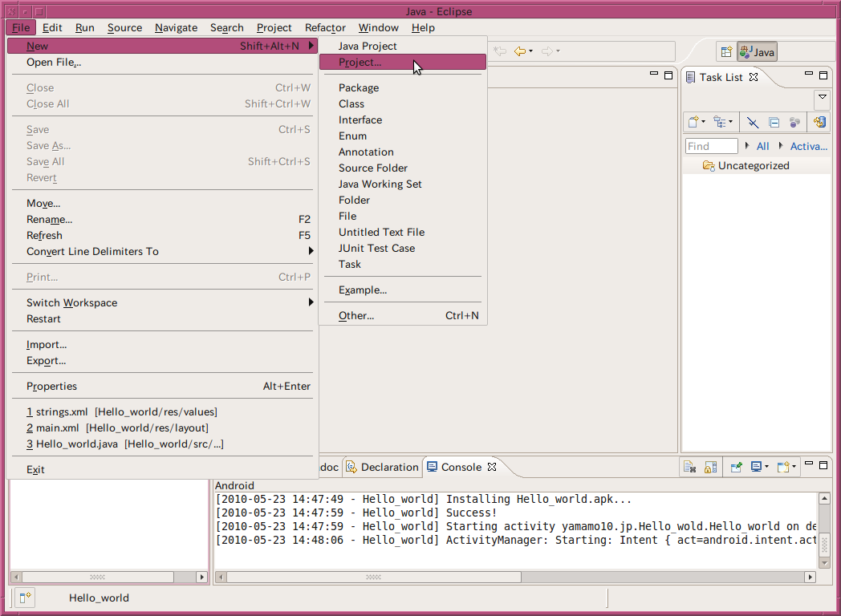Select Other... in the New submenu
Screen dimensions: 841x616
[403, 316]
